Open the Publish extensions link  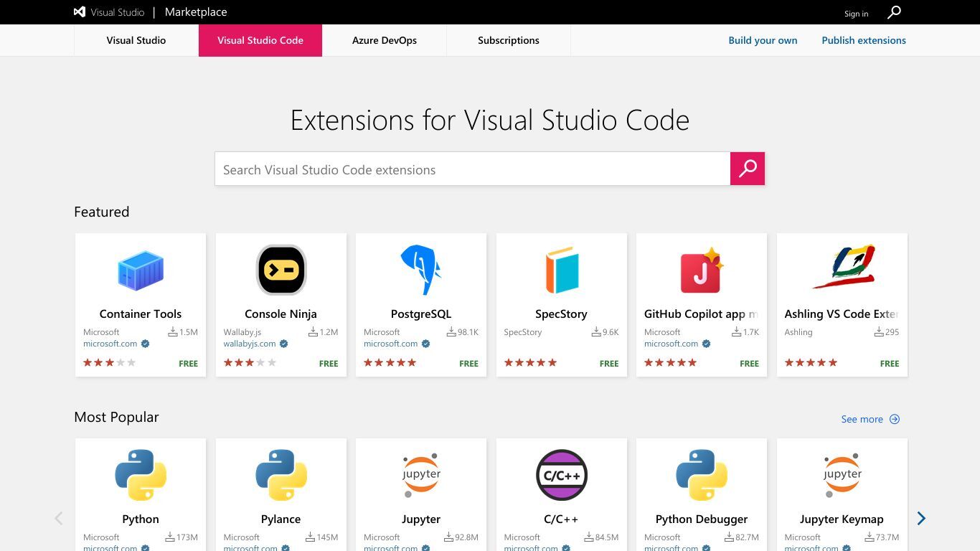(x=864, y=40)
